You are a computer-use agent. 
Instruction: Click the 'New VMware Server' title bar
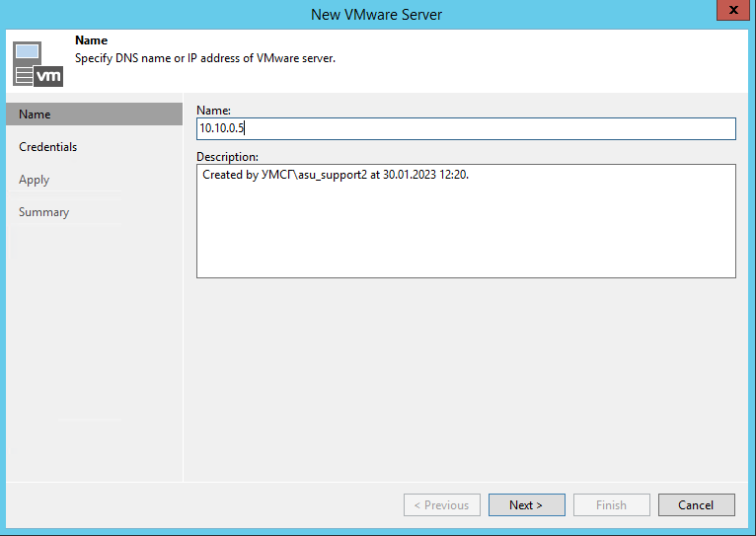(377, 14)
